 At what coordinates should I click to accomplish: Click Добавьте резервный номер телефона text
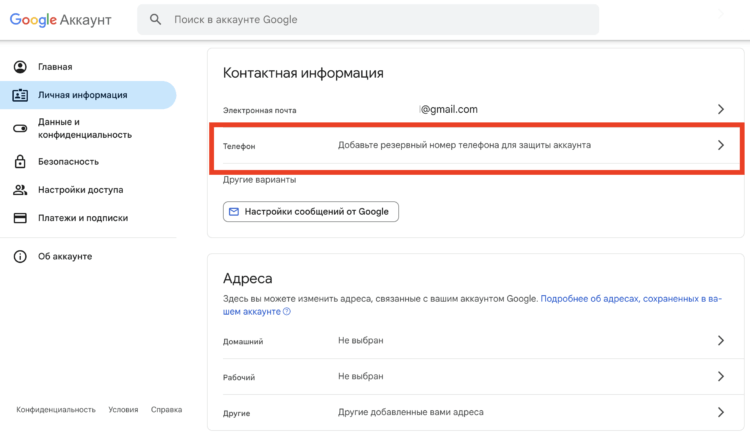click(x=464, y=145)
